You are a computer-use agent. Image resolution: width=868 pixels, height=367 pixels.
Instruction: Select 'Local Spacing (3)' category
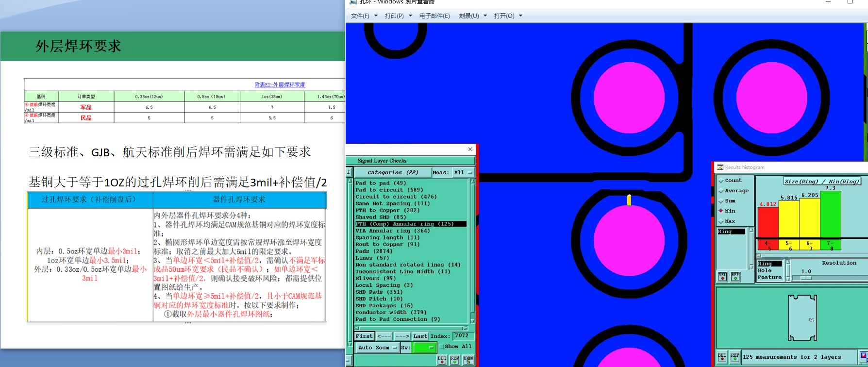[384, 285]
